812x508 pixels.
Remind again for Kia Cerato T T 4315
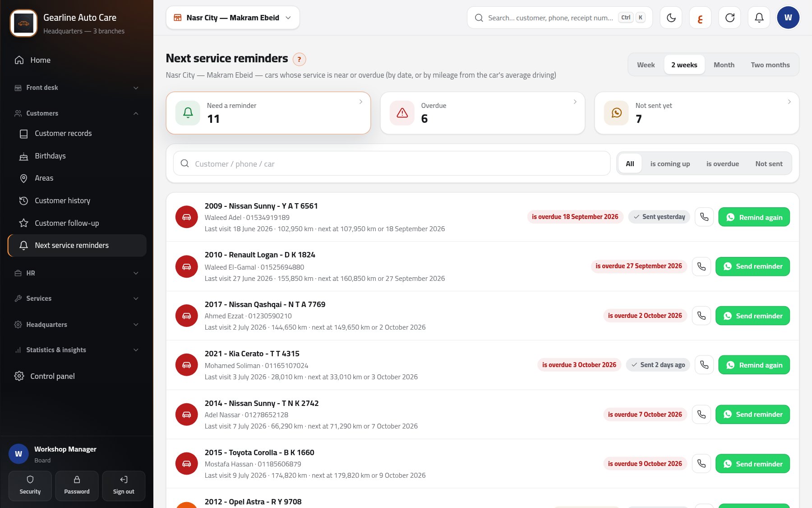[x=754, y=365]
